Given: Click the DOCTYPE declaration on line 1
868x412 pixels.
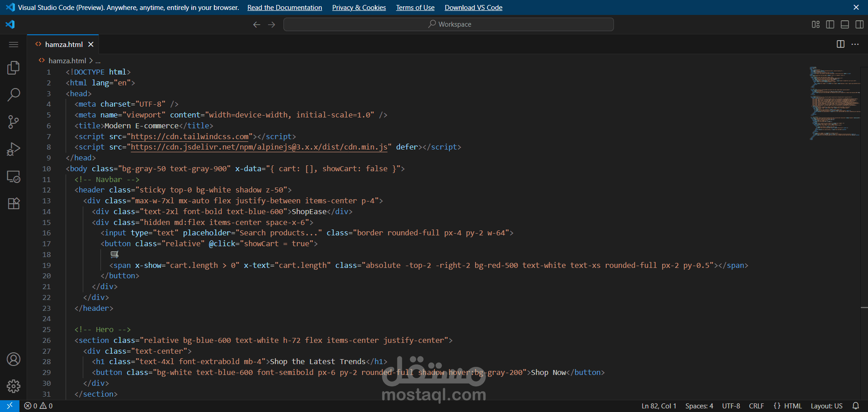Looking at the screenshot, I should point(98,72).
